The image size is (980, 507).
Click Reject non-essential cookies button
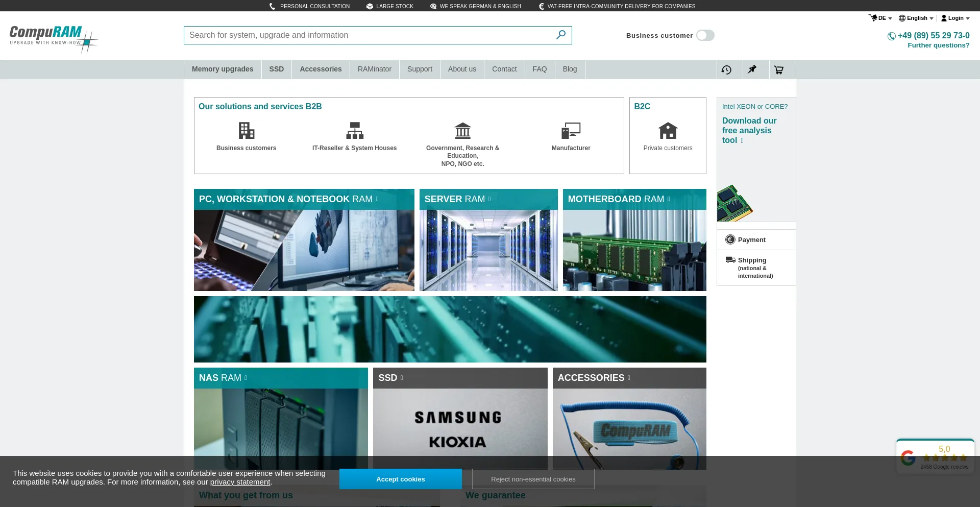533,479
